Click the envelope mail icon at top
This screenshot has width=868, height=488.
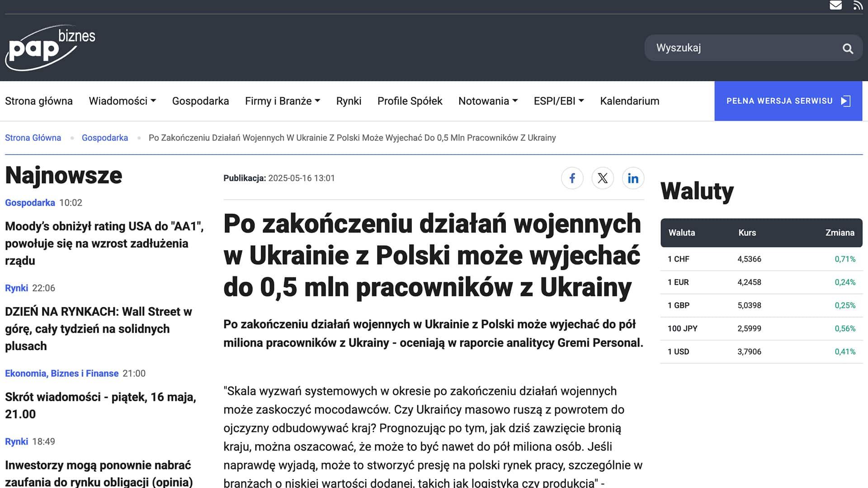pyautogui.click(x=835, y=5)
